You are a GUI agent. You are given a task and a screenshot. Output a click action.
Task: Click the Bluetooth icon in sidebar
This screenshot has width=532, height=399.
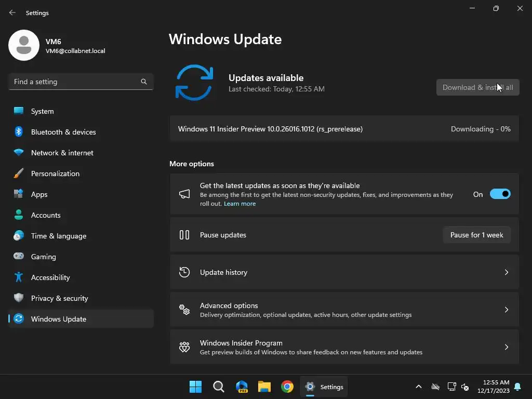pyautogui.click(x=19, y=131)
